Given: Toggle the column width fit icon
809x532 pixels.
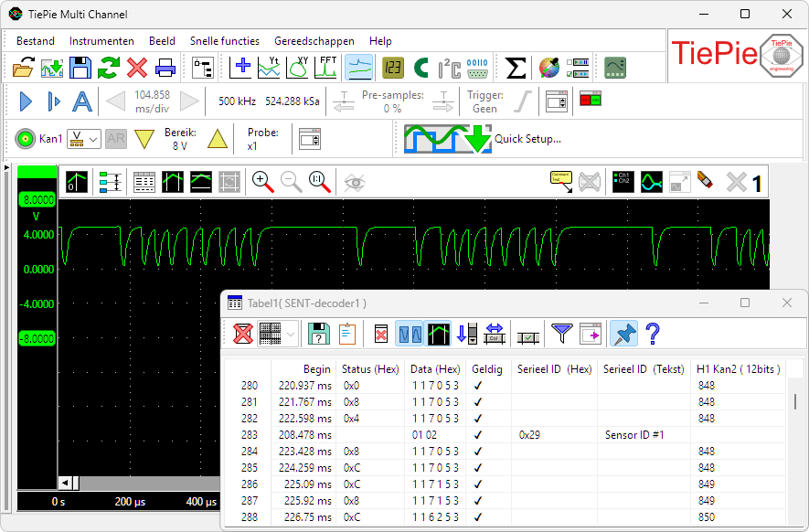Looking at the screenshot, I should (495, 334).
